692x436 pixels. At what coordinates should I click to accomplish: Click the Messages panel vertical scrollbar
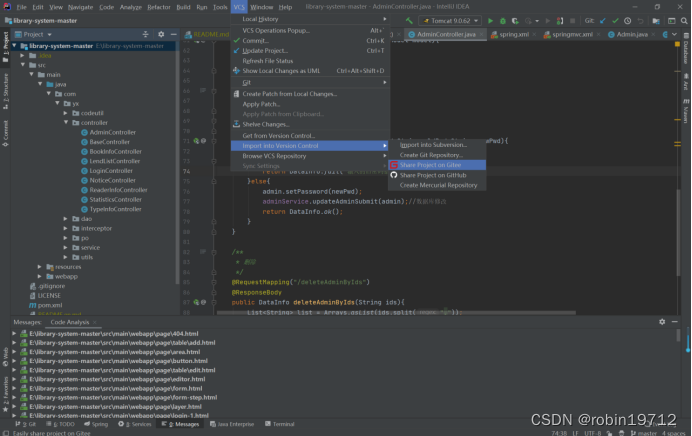tap(678, 335)
